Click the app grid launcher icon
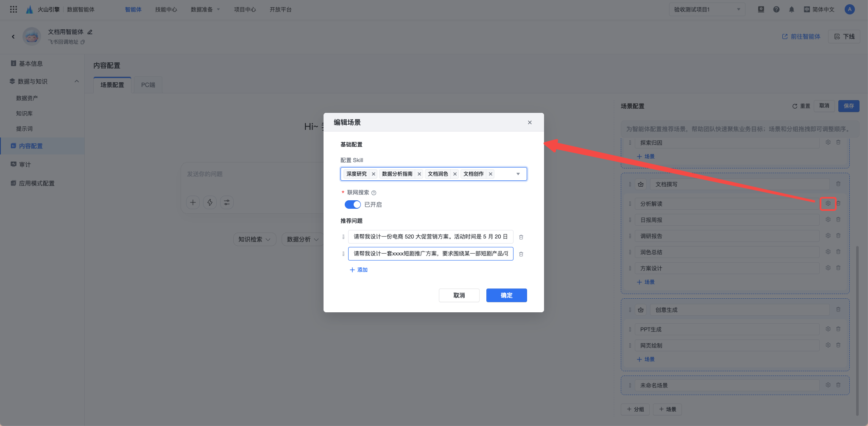Screen dimensions: 868x426 [x=14, y=9]
